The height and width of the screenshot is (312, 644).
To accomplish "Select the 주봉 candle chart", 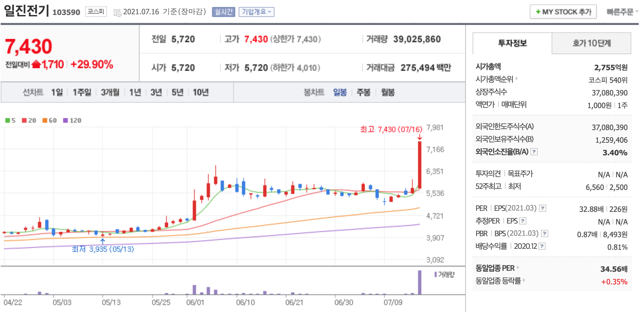I will pos(363,92).
